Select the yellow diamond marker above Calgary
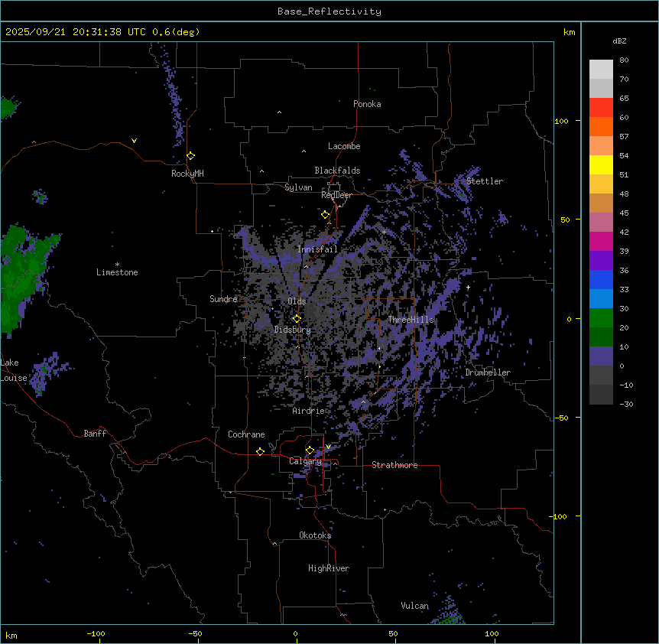659x644 pixels. pos(310,450)
